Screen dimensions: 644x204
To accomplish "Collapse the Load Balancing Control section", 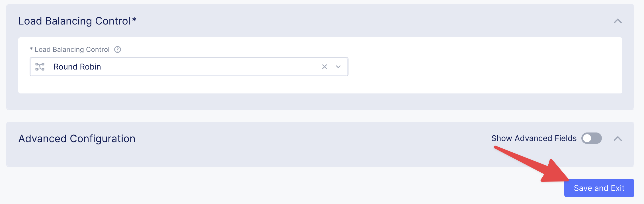I will (618, 21).
